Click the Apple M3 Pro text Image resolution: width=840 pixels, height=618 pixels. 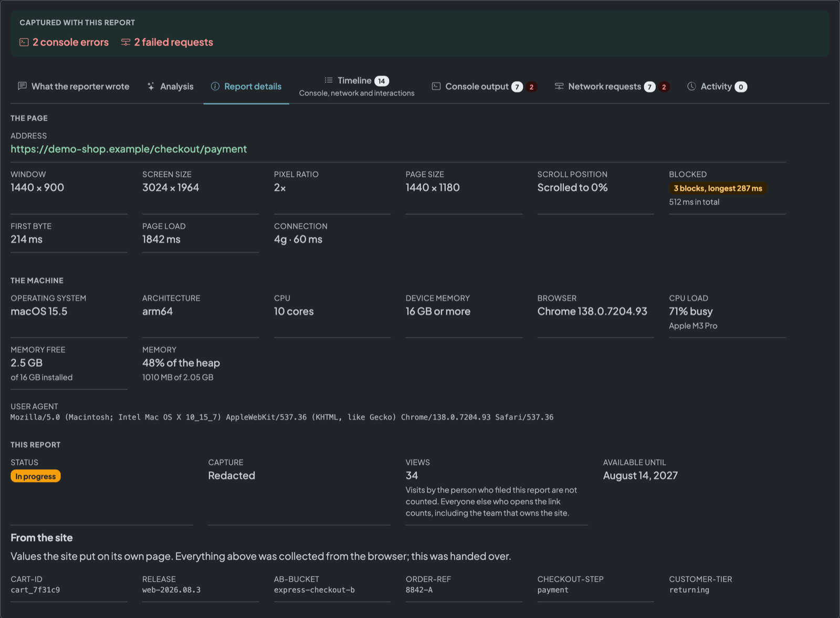[693, 326]
